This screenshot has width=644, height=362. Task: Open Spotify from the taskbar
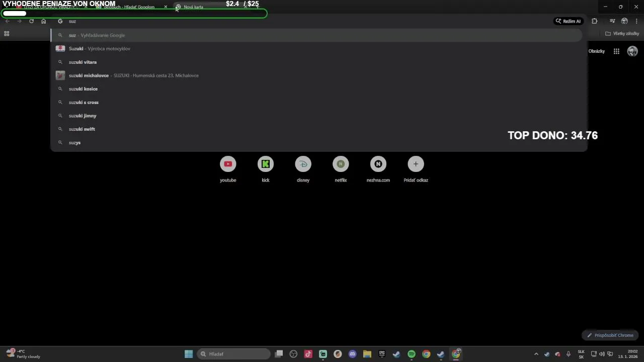pyautogui.click(x=412, y=354)
